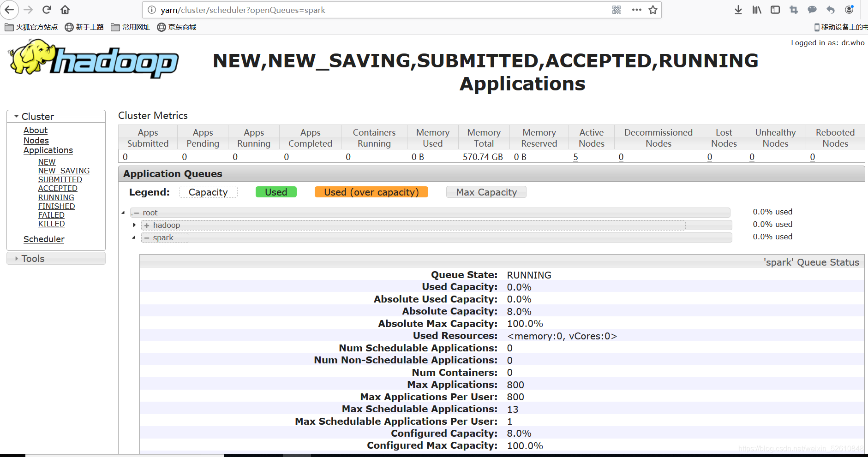Collapse the root queue tree triangle
Image resolution: width=868 pixels, height=457 pixels.
pos(123,213)
